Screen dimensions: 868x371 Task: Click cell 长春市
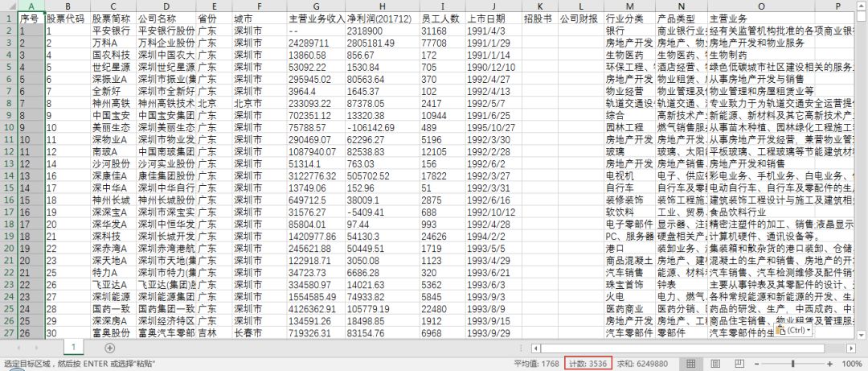[x=259, y=333]
